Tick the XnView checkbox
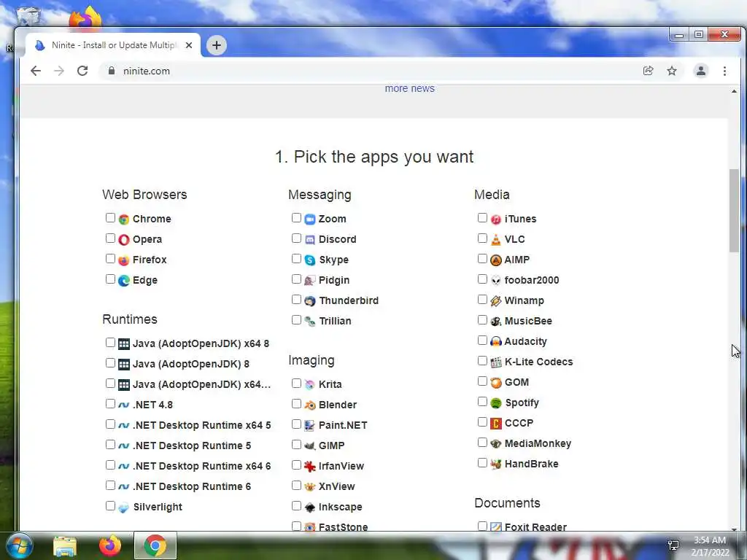747x560 pixels. tap(296, 485)
